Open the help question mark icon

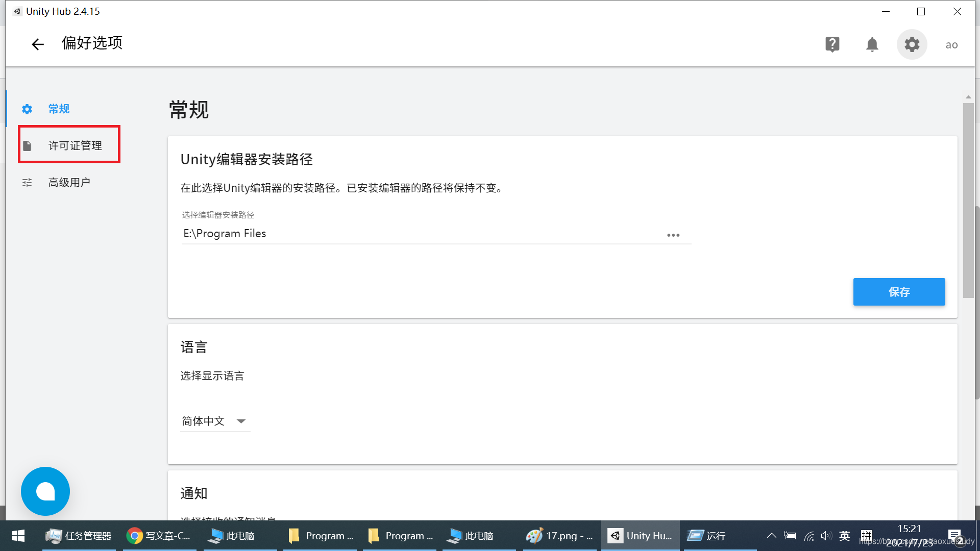[832, 44]
